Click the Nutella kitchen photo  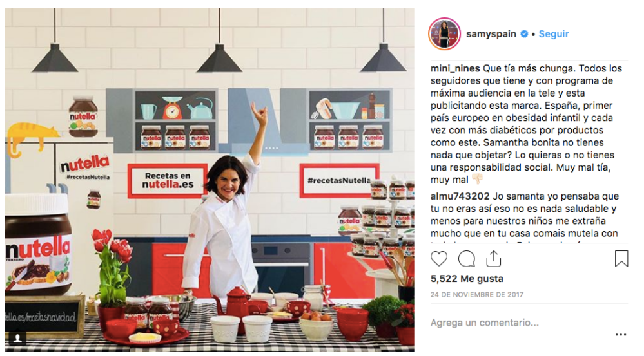[209, 180]
